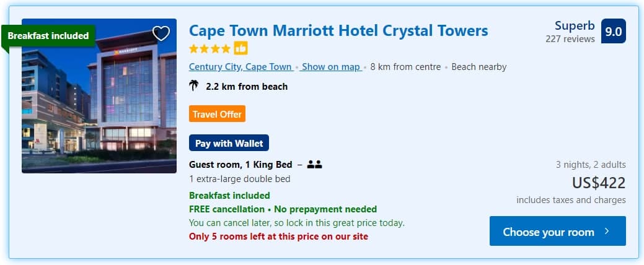Click the palm tree beach icon
The height and width of the screenshot is (265, 644).
[x=195, y=86]
